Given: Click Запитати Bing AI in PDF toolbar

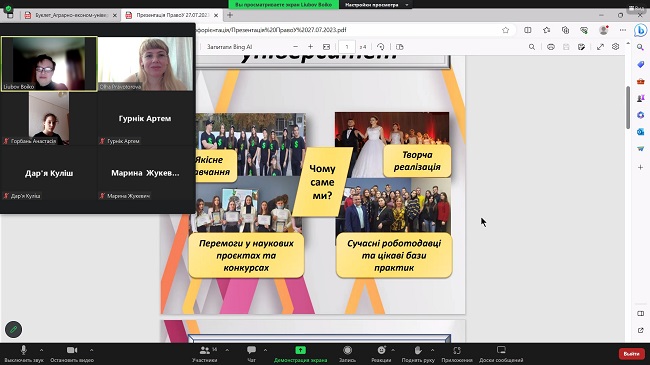Looking at the screenshot, I should [229, 47].
